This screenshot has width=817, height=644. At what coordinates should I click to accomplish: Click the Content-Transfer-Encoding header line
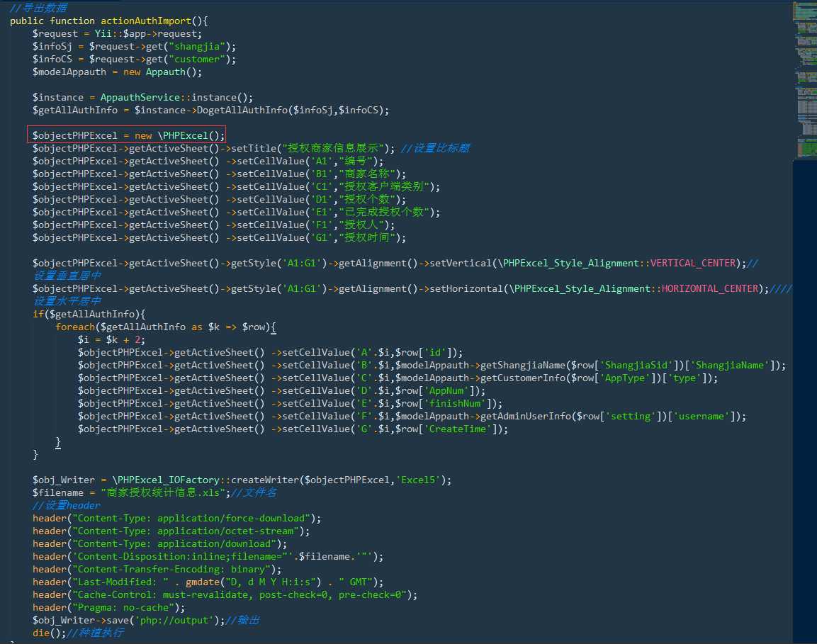157,570
